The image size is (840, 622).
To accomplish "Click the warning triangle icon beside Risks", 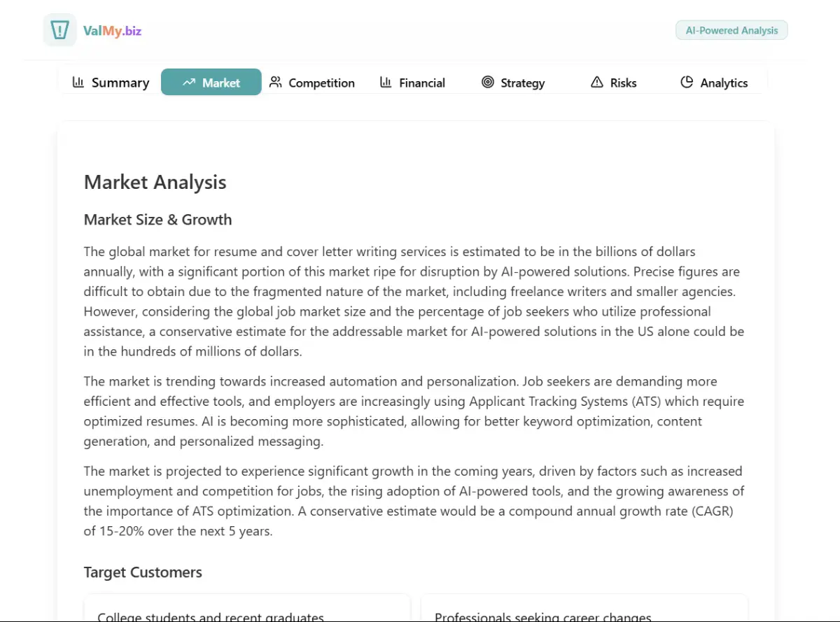I will pos(596,83).
